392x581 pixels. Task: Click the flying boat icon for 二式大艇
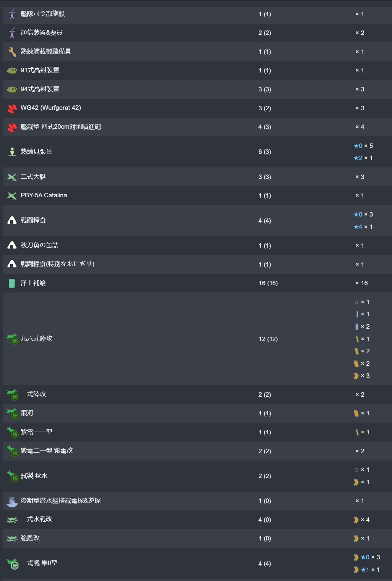(x=12, y=177)
